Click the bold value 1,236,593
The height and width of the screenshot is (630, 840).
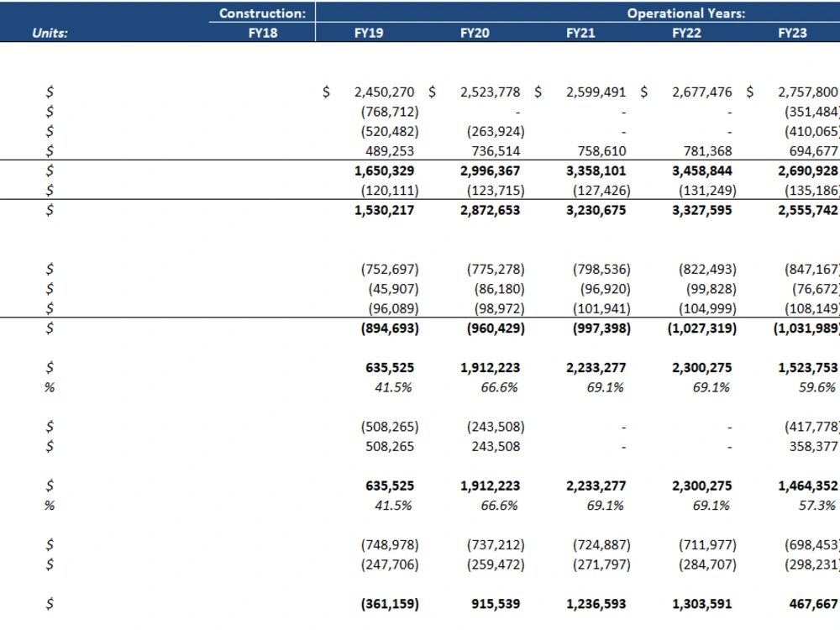pos(596,604)
